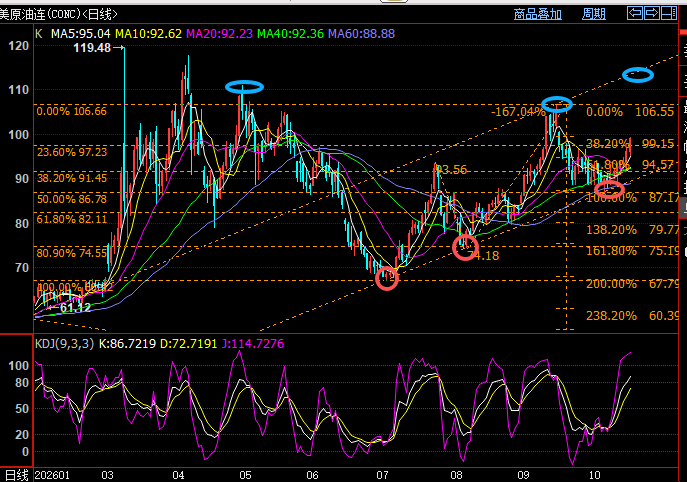Click the right arrow navigation icon
The width and height of the screenshot is (687, 482).
coord(652,13)
